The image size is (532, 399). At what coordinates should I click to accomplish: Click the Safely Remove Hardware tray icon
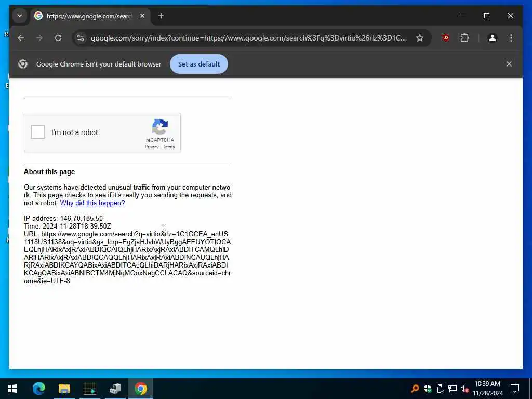click(x=440, y=389)
